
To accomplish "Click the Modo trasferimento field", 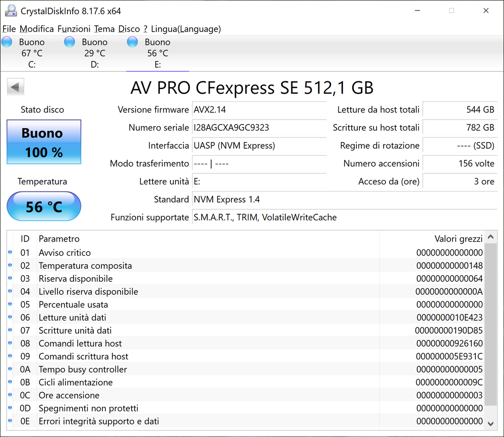I will click(x=259, y=164).
